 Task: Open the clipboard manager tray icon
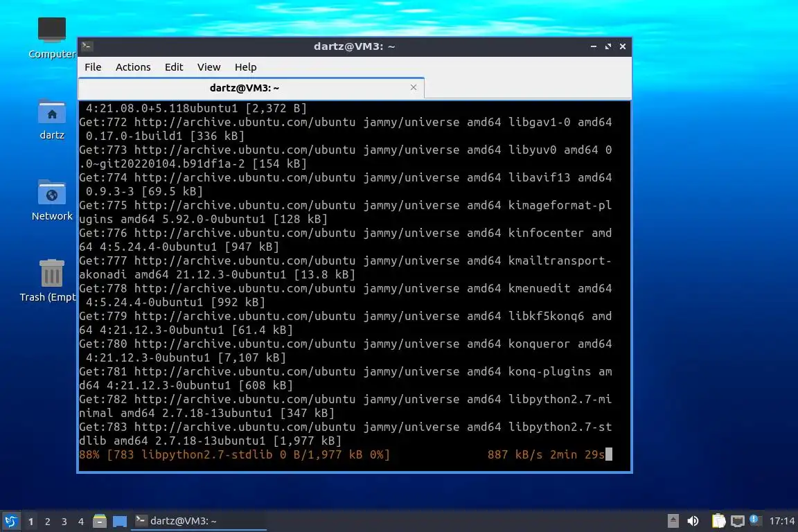718,521
